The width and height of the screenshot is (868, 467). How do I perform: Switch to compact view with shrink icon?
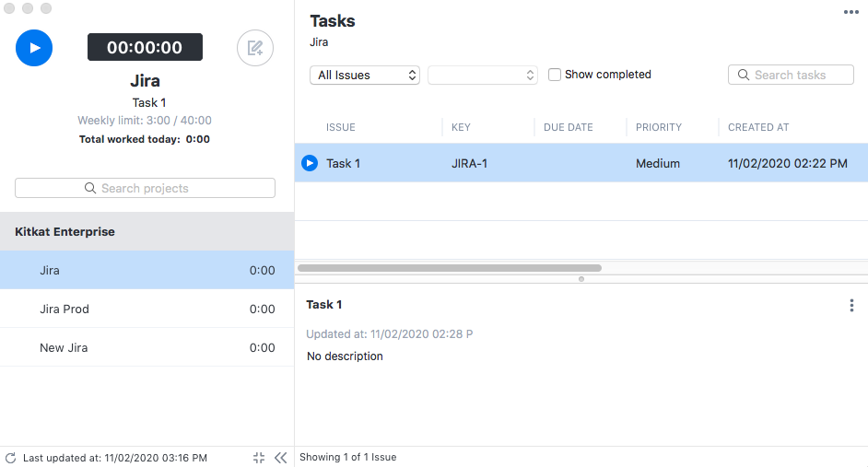(259, 458)
